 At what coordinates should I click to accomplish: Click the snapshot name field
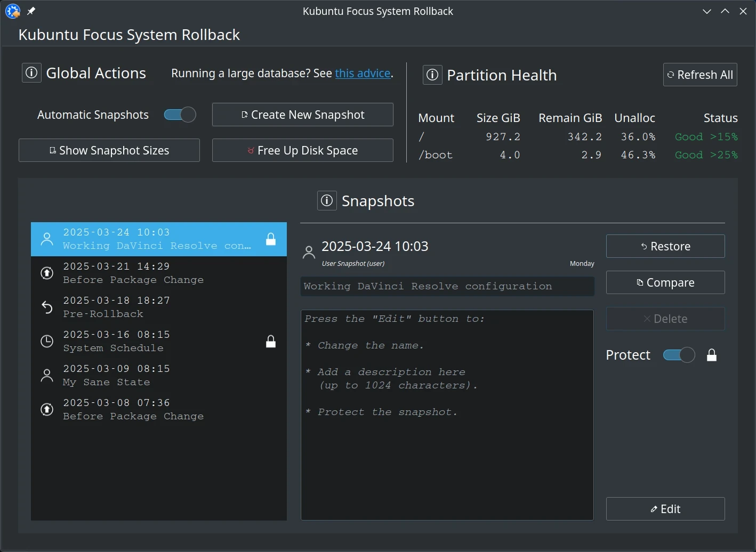point(447,286)
